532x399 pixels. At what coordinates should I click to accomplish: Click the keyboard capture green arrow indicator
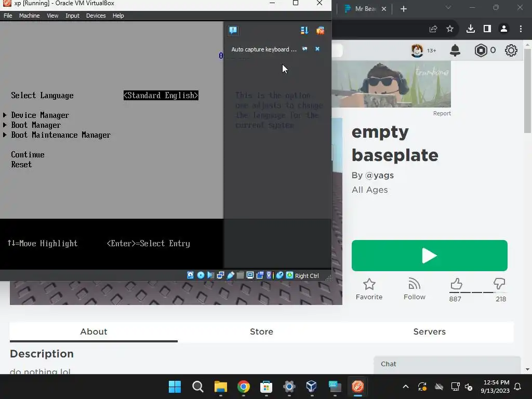289,275
